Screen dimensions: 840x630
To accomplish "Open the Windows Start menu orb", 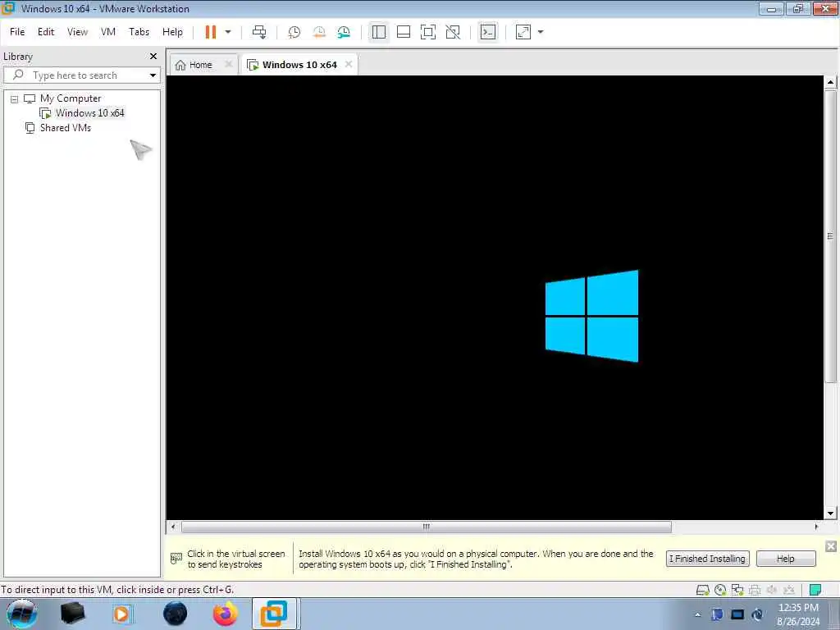I will click(22, 614).
